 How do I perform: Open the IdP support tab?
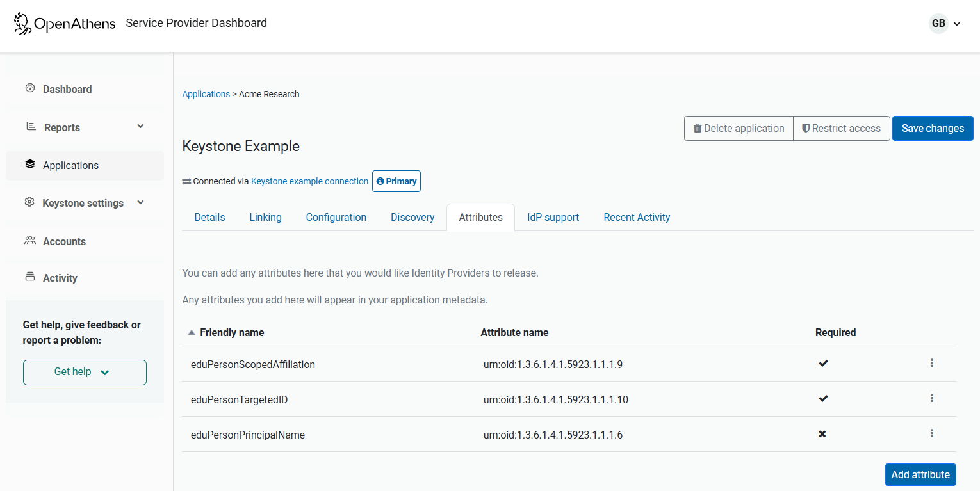(553, 217)
